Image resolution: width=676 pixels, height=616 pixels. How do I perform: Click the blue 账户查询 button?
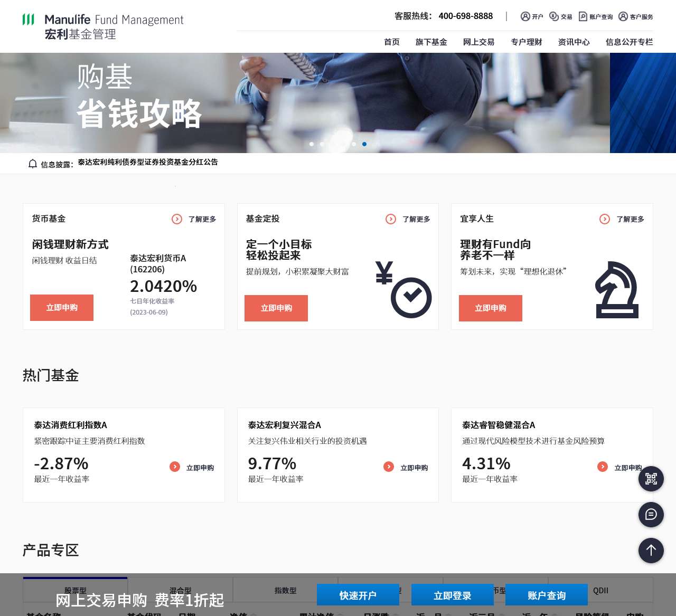tap(547, 595)
